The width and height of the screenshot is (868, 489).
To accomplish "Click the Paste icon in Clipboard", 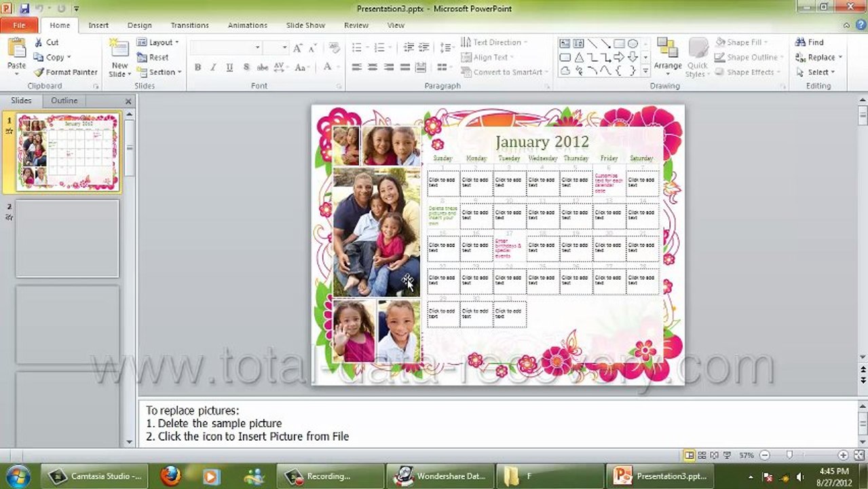I will 16,49.
